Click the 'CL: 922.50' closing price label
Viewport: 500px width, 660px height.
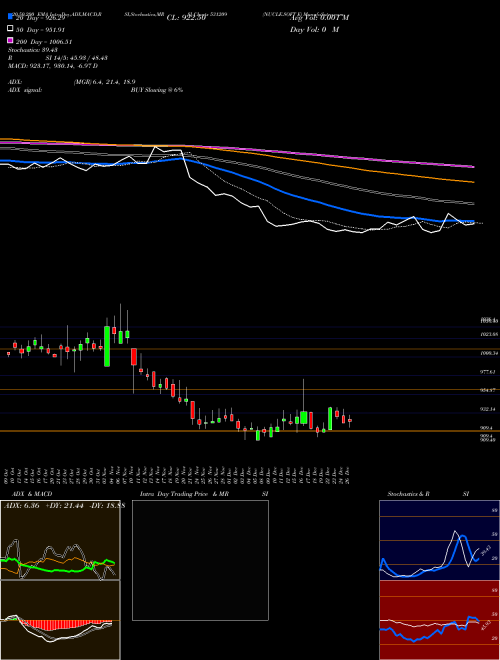click(186, 18)
